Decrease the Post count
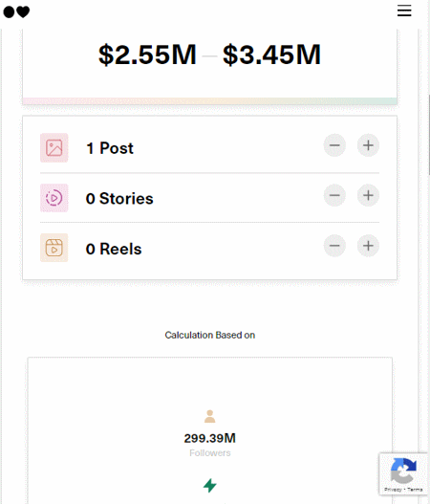The width and height of the screenshot is (430, 504). coord(334,145)
